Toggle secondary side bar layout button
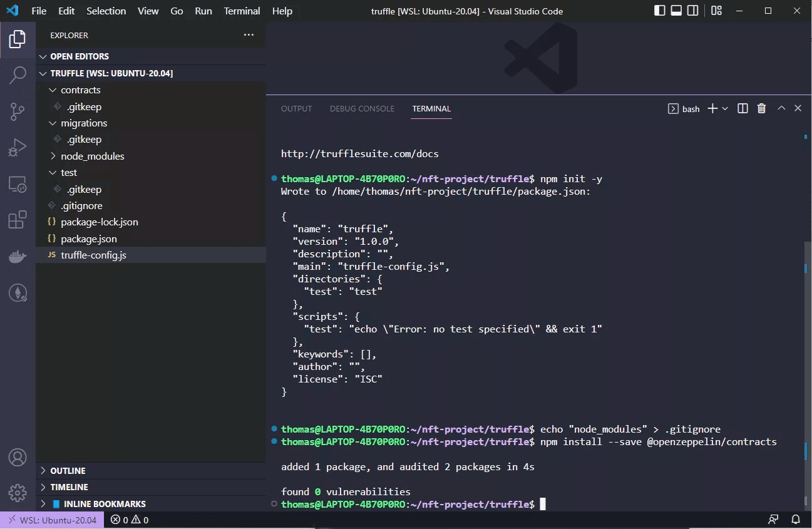Screen dimensions: 812x529 [x=692, y=11]
